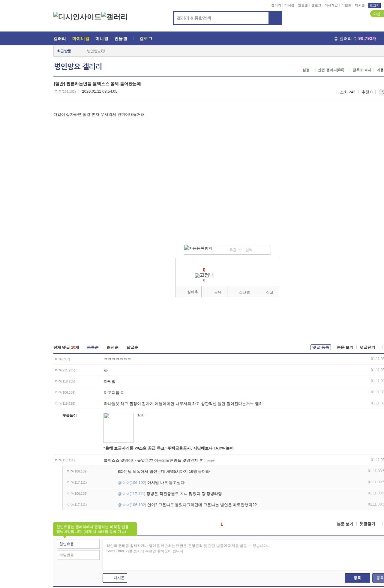Focus the 갤러리 & 통합검색 search field
Image resolution: width=384 pixels, height=588 pixels.
pyautogui.click(x=221, y=18)
